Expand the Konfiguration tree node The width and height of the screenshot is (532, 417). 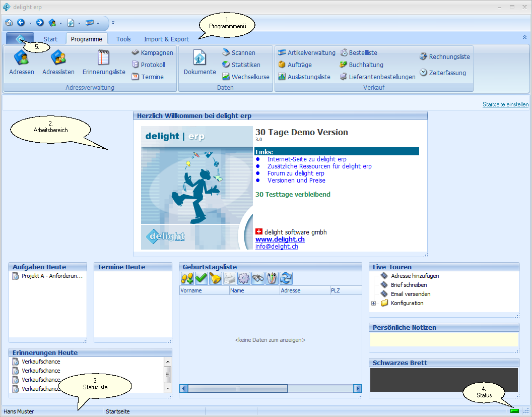click(x=374, y=303)
